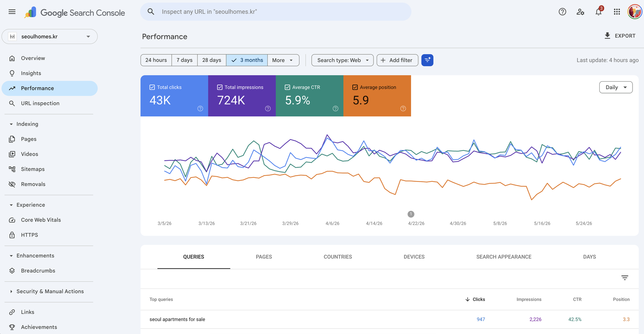
Task: Uncheck the Total clicks checkbox
Action: 152,87
